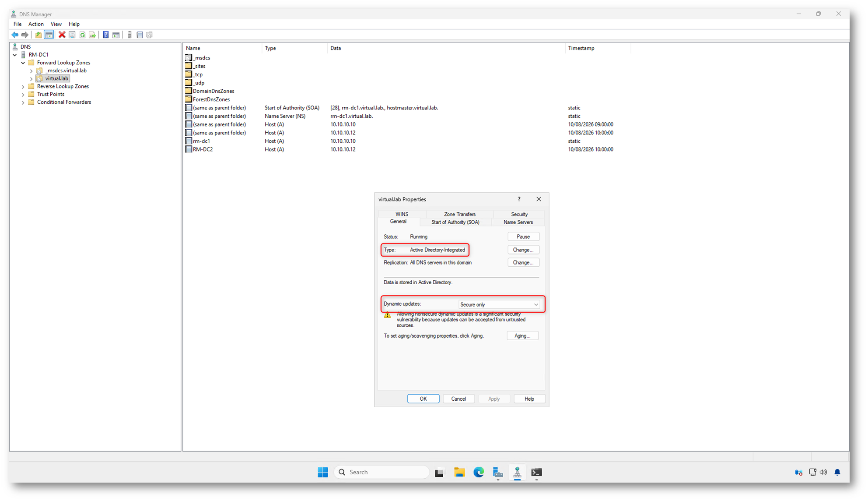Open the terminal app in taskbar
The width and height of the screenshot is (868, 501).
[536, 472]
